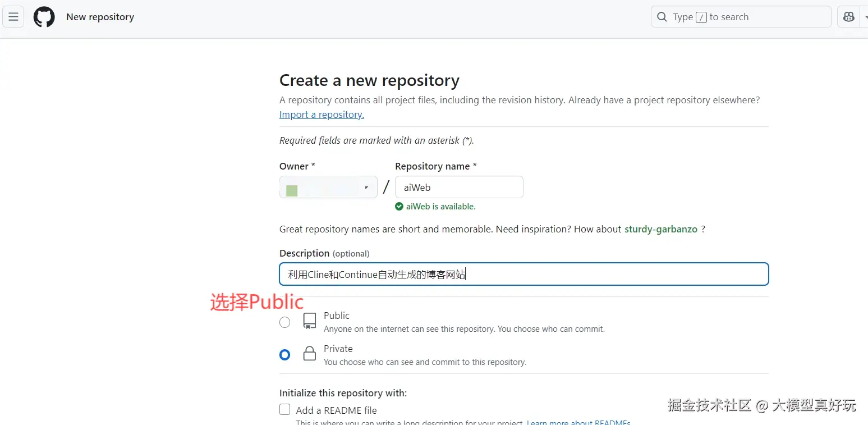Open GitHub Copilot from the header icon
868x425 pixels.
[848, 17]
